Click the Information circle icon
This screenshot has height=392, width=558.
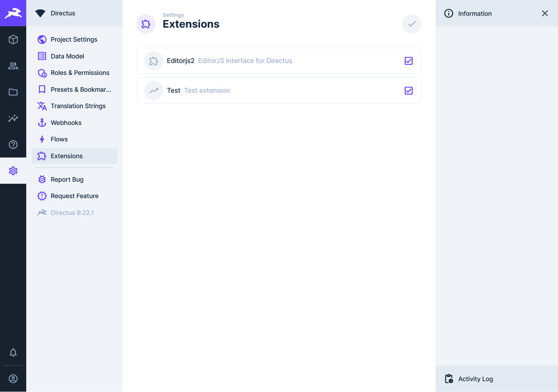tap(448, 13)
